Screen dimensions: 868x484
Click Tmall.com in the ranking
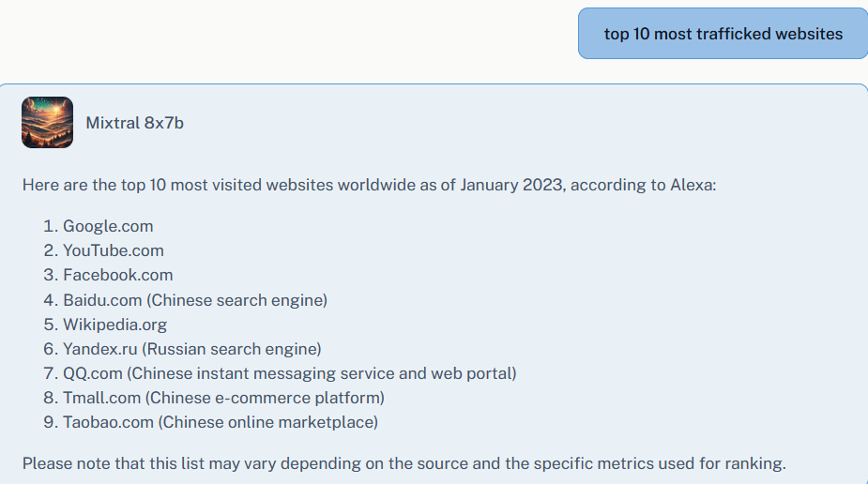pyautogui.click(x=102, y=398)
